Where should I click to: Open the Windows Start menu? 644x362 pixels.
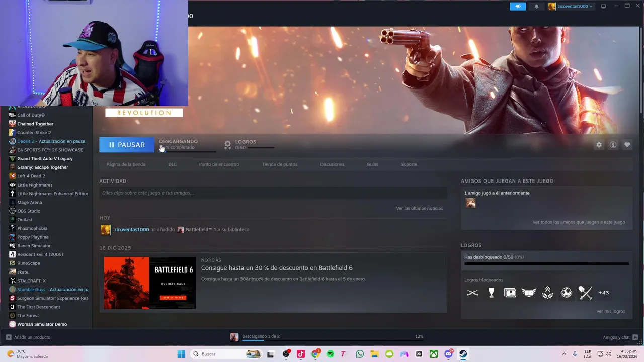click(181, 354)
